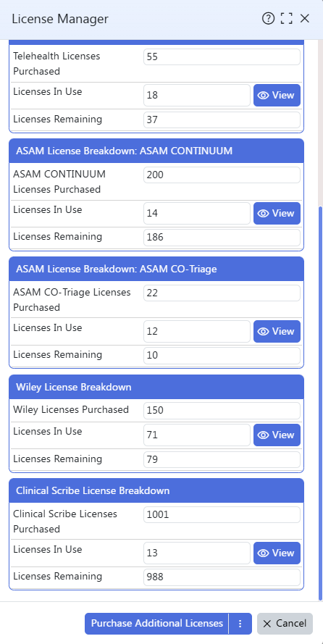
Task: Click the Clinical Scribe Licenses Purchased label
Action: pyautogui.click(x=65, y=521)
